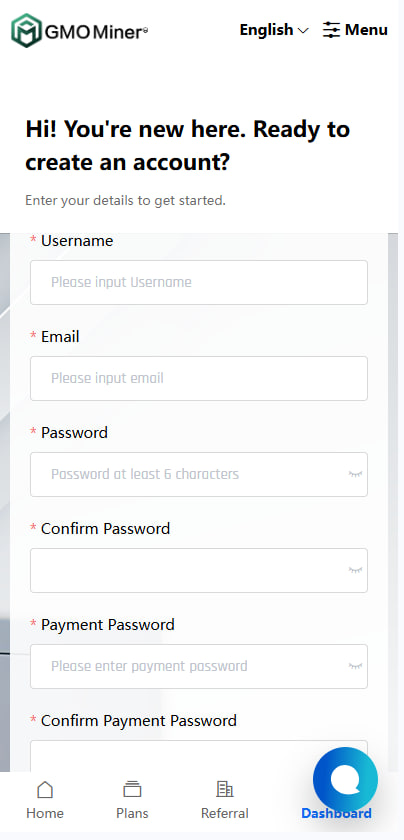Click the GMO Miner logo icon
This screenshot has height=840, width=404.
(x=26, y=31)
